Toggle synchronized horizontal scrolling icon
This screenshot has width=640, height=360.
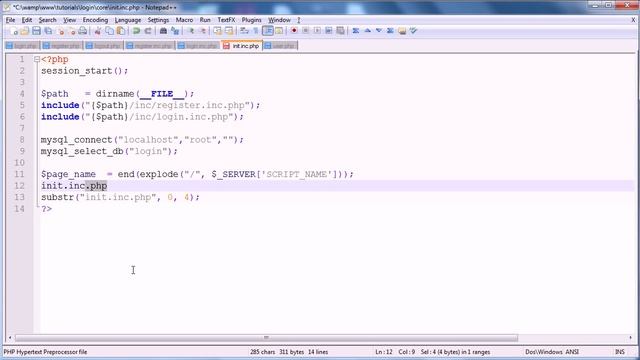click(229, 31)
